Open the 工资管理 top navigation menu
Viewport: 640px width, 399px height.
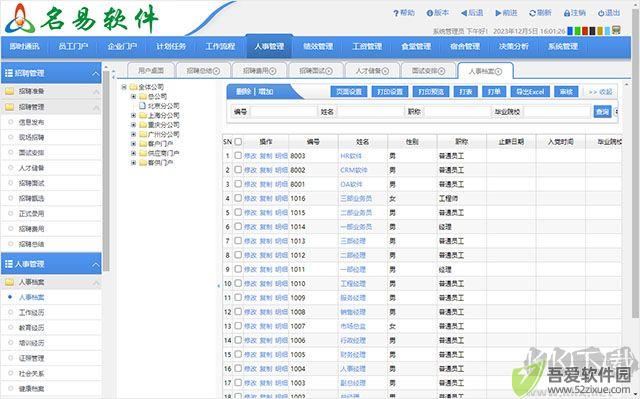(x=367, y=47)
